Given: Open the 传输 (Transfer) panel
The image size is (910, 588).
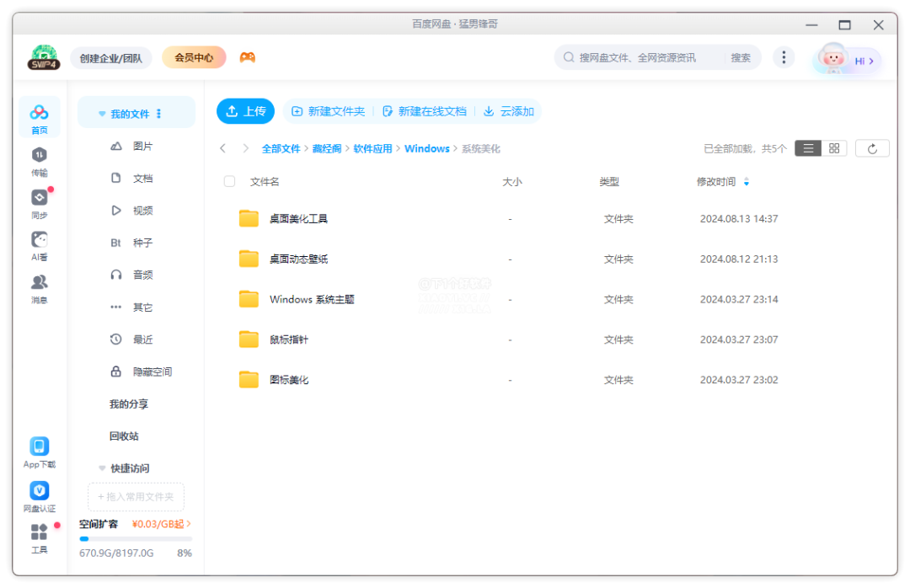Looking at the screenshot, I should [39, 162].
